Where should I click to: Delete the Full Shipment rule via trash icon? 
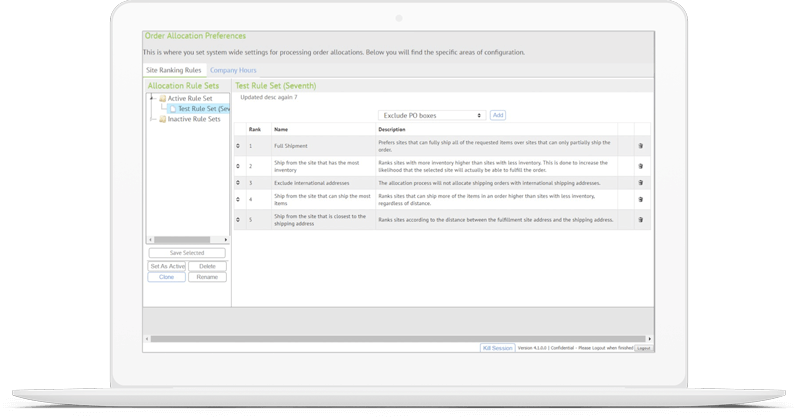[640, 146]
